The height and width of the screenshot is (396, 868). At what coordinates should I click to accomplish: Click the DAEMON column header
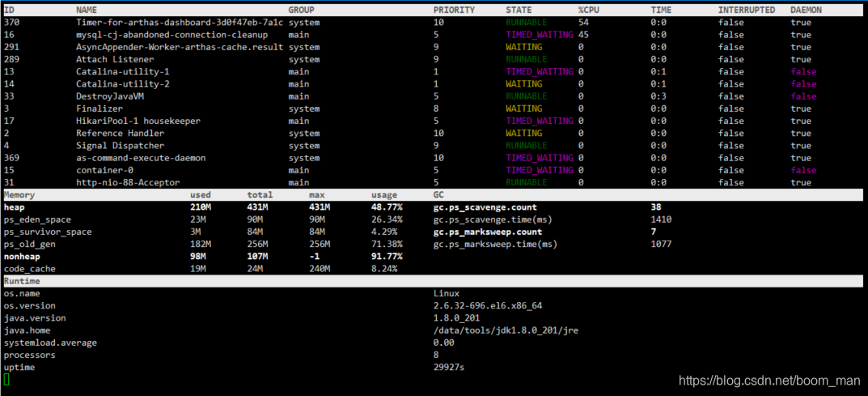point(806,10)
